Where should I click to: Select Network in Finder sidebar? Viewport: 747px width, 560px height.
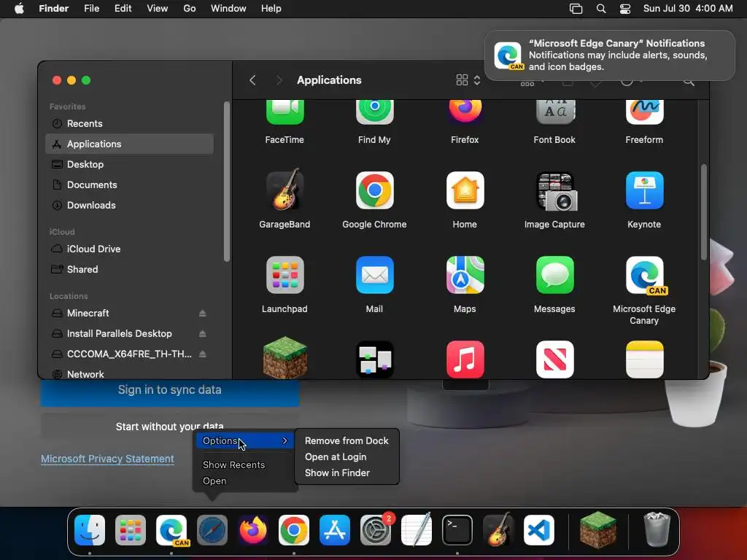click(x=129, y=374)
